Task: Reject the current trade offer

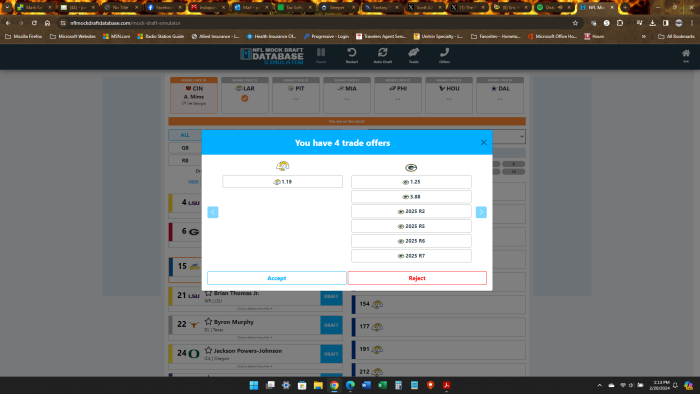Action: coord(417,278)
